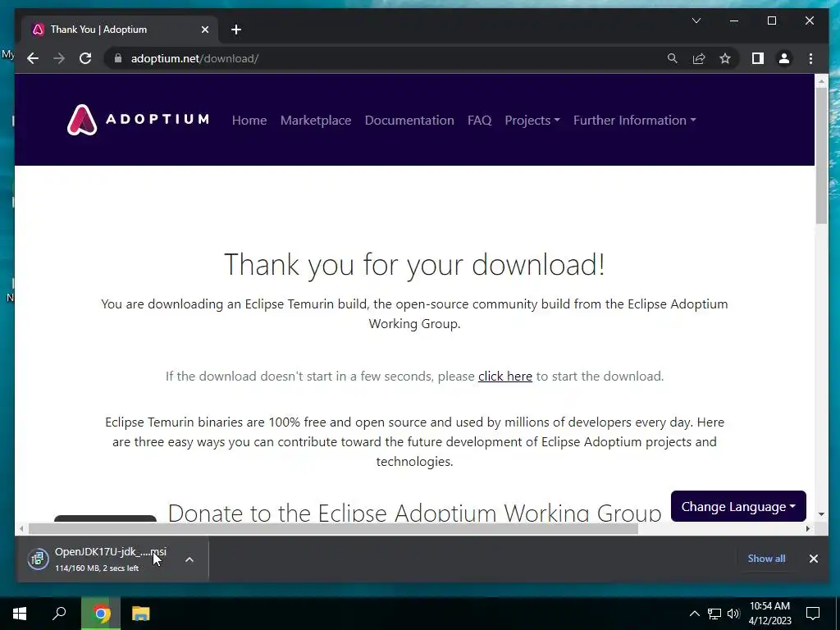
Task: Click the taskbar clock 10:54 AM
Action: [x=769, y=614]
